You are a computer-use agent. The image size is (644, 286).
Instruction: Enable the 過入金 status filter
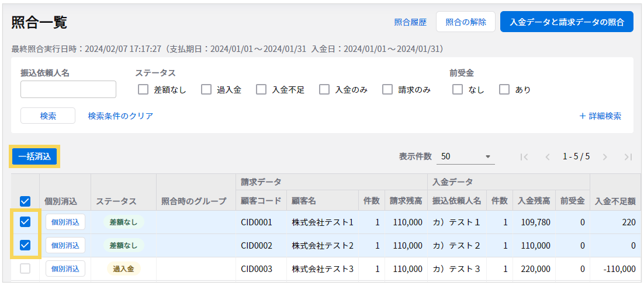(206, 90)
